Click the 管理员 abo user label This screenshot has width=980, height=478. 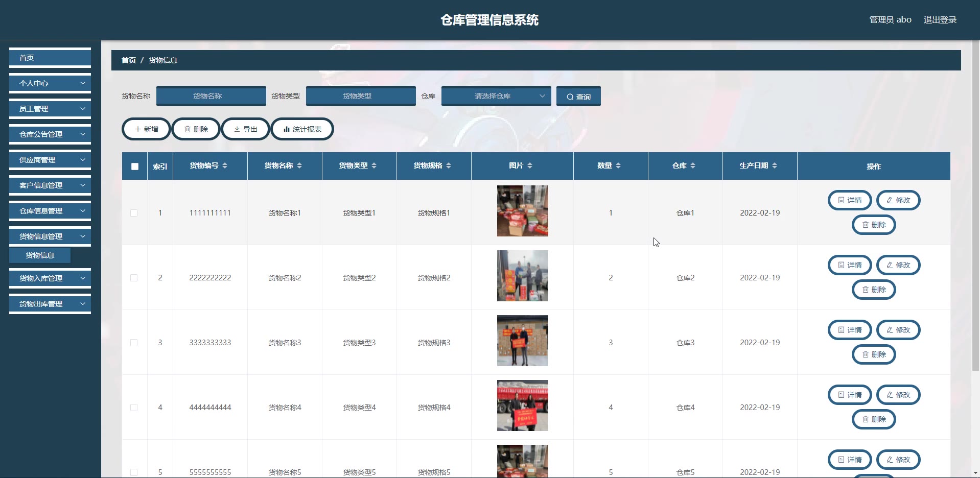890,20
